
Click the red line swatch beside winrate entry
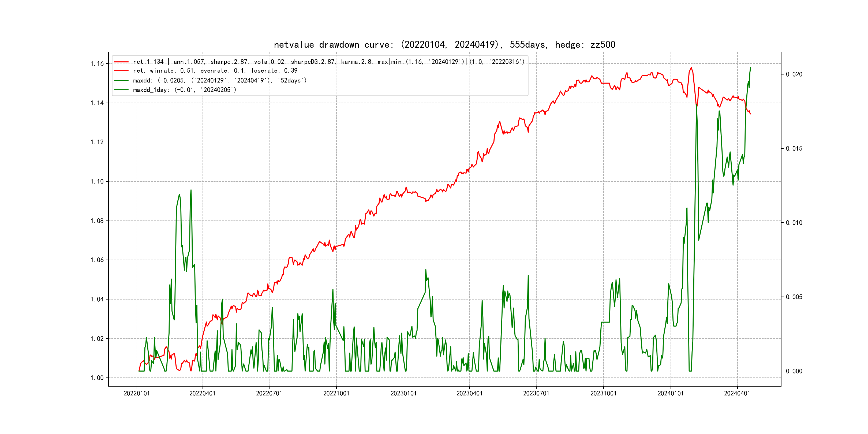pos(121,71)
